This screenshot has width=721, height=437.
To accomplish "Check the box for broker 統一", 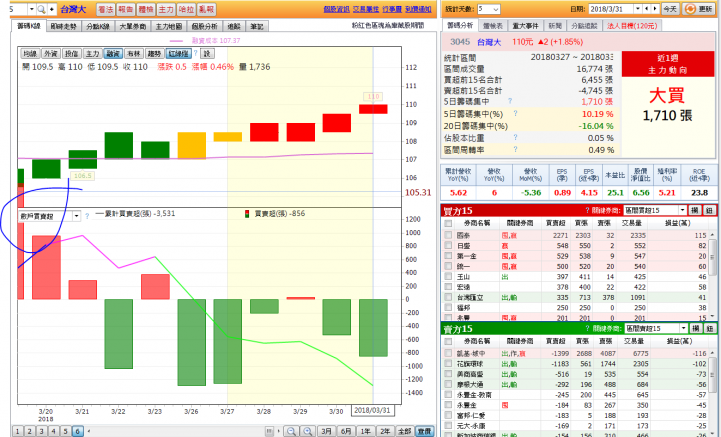I will click(x=448, y=266).
